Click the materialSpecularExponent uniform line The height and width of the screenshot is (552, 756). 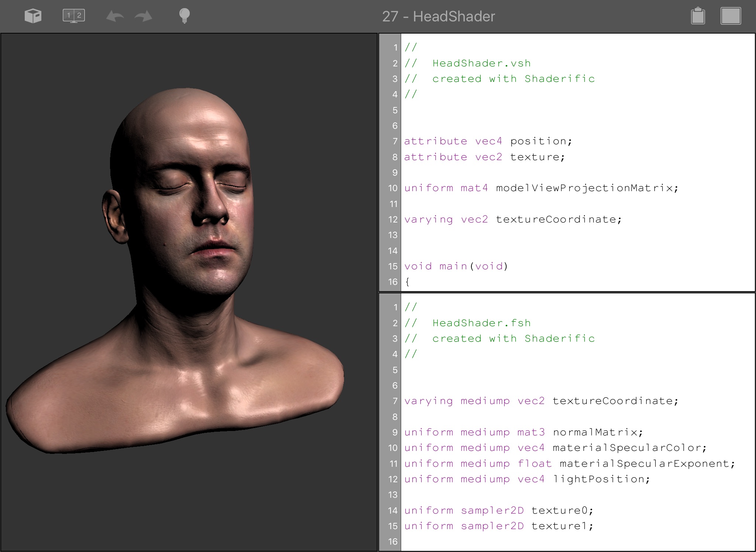click(x=569, y=464)
